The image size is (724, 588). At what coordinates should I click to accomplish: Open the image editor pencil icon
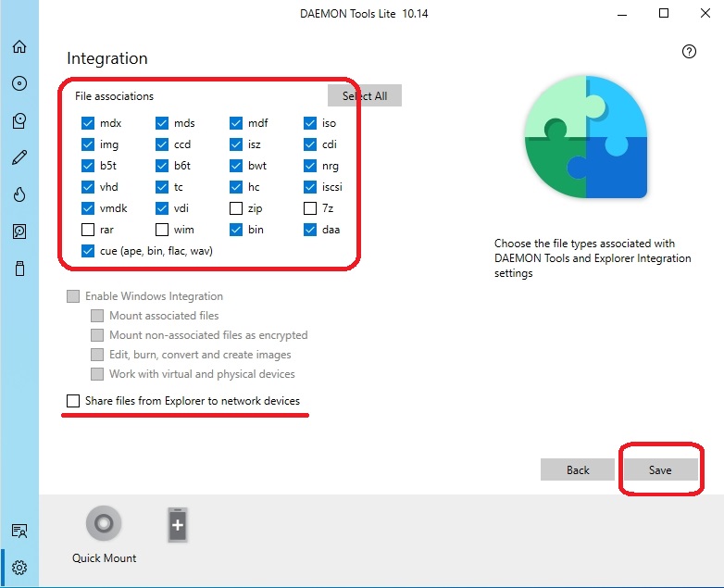[x=19, y=157]
